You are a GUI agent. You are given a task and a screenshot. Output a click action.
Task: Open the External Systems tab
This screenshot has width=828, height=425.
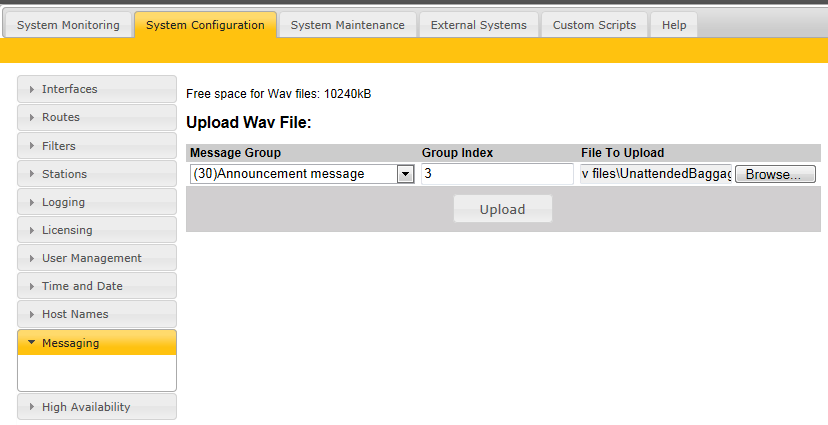pyautogui.click(x=478, y=25)
